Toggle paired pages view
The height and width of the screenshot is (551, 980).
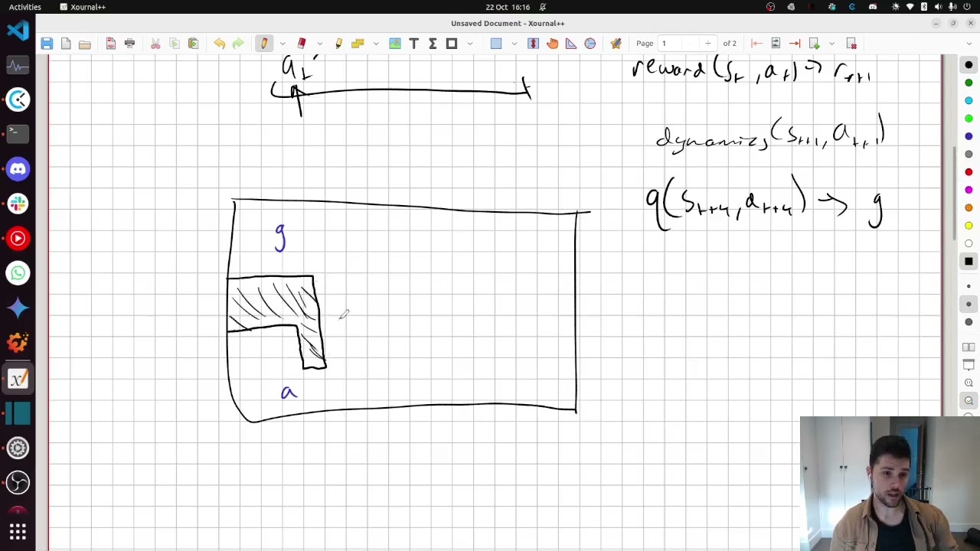(969, 347)
